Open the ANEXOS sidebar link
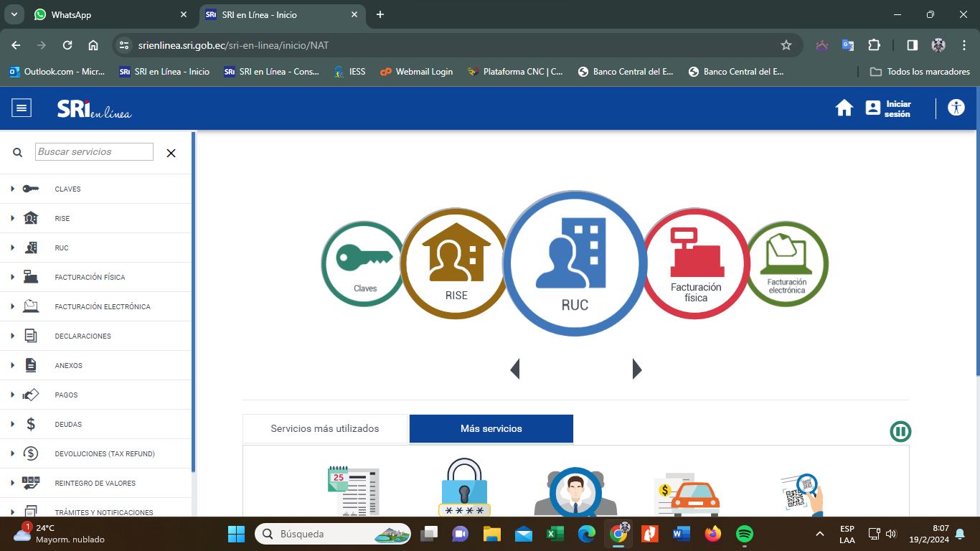The height and width of the screenshot is (551, 980). [x=68, y=366]
